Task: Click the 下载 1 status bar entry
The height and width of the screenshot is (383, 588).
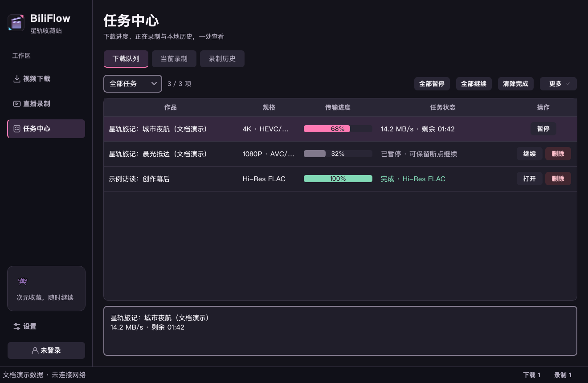Action: tap(532, 375)
